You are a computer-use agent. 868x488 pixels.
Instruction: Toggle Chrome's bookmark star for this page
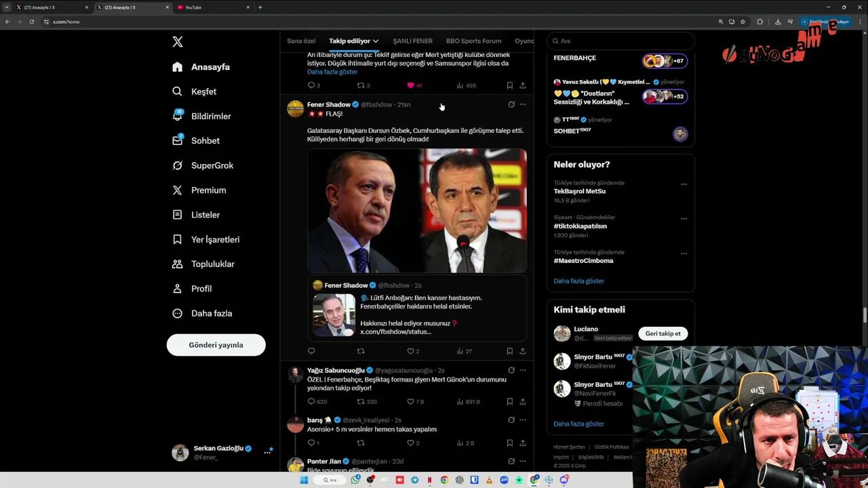pyautogui.click(x=743, y=22)
